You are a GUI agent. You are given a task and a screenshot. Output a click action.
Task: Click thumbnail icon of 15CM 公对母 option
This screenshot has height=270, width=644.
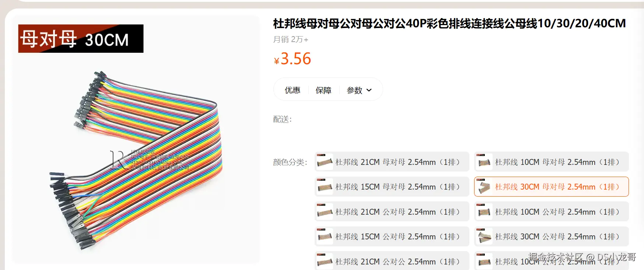[x=325, y=236]
